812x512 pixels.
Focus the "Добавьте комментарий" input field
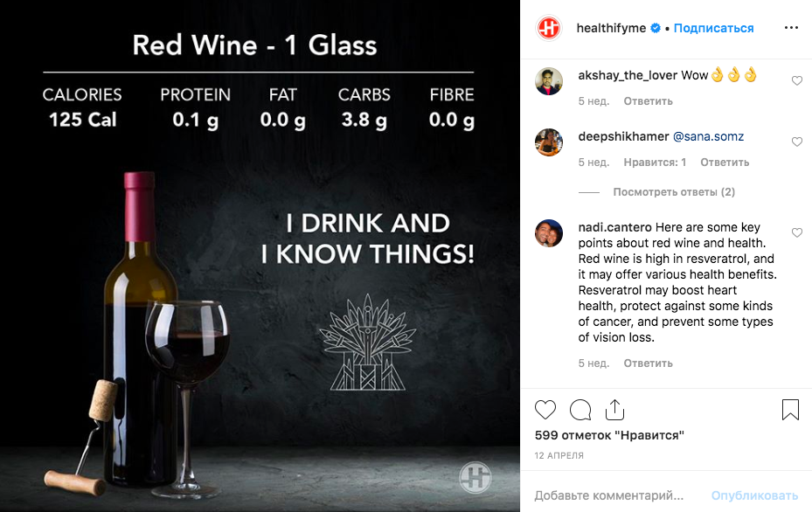pos(612,495)
